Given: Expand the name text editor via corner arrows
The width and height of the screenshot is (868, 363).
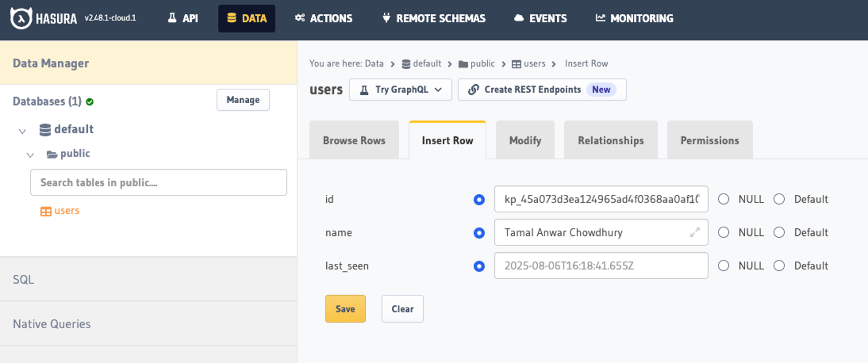Looking at the screenshot, I should pyautogui.click(x=695, y=233).
